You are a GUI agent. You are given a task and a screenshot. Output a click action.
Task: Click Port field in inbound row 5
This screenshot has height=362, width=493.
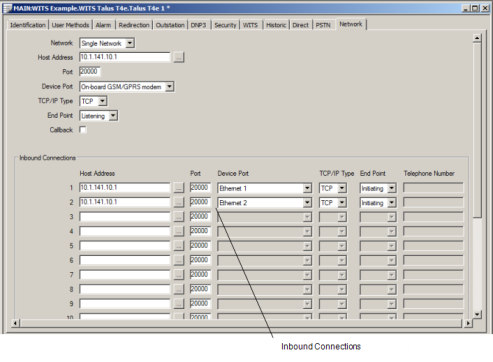tap(200, 246)
